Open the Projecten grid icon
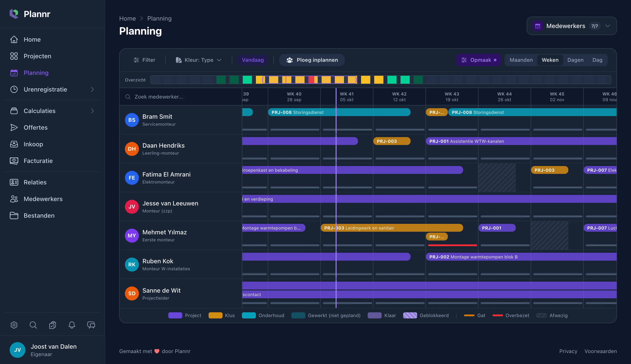This screenshot has width=631, height=364. pos(14,56)
